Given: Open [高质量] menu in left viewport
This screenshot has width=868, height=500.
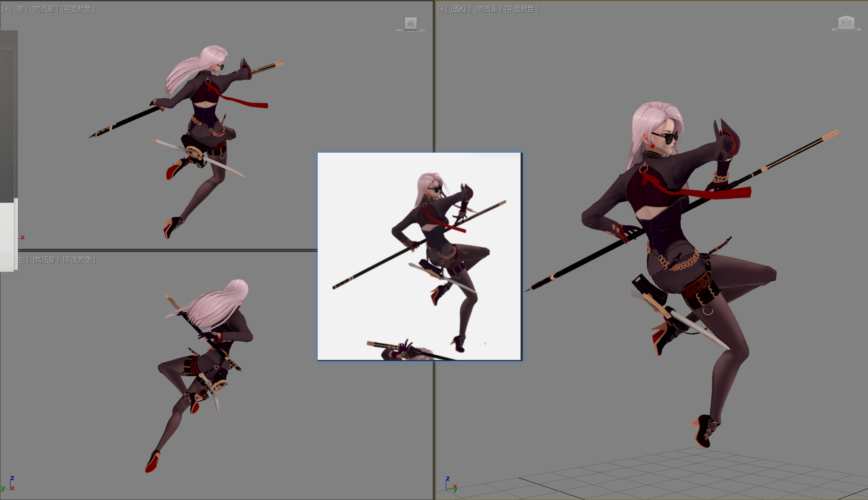Looking at the screenshot, I should (x=46, y=260).
